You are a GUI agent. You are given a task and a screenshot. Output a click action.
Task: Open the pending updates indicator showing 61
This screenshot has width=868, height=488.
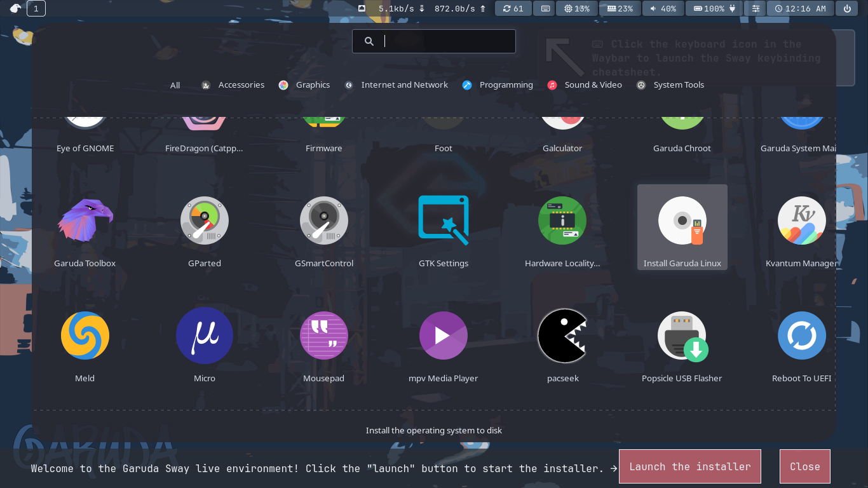(513, 8)
